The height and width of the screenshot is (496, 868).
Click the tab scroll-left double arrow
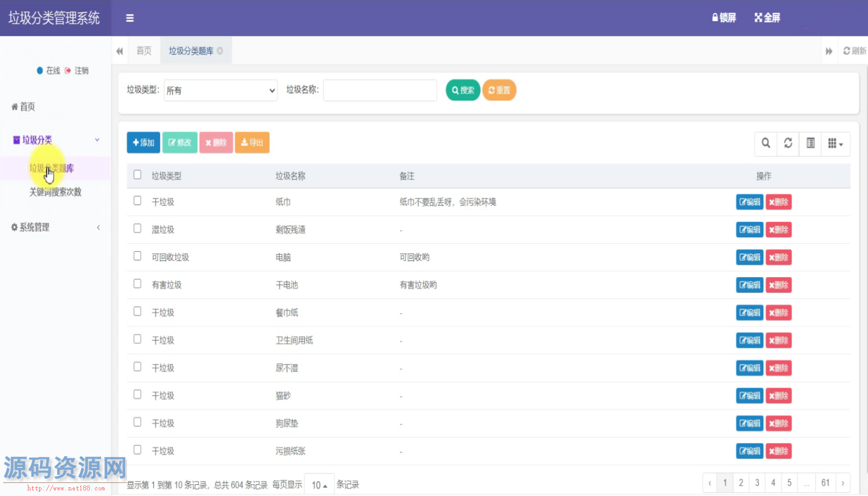[120, 51]
